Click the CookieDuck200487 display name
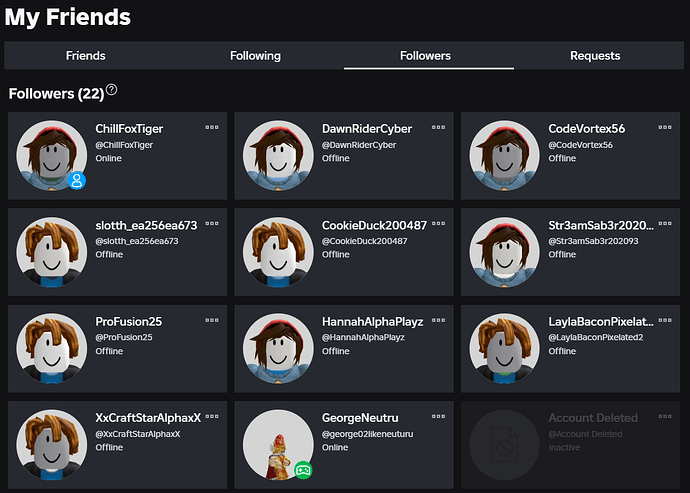 374,225
